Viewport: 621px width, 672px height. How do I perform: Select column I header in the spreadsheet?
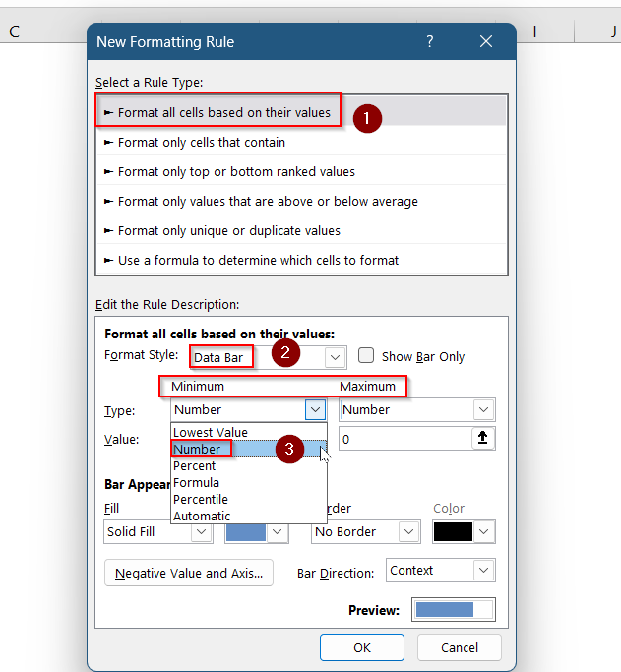tap(534, 31)
